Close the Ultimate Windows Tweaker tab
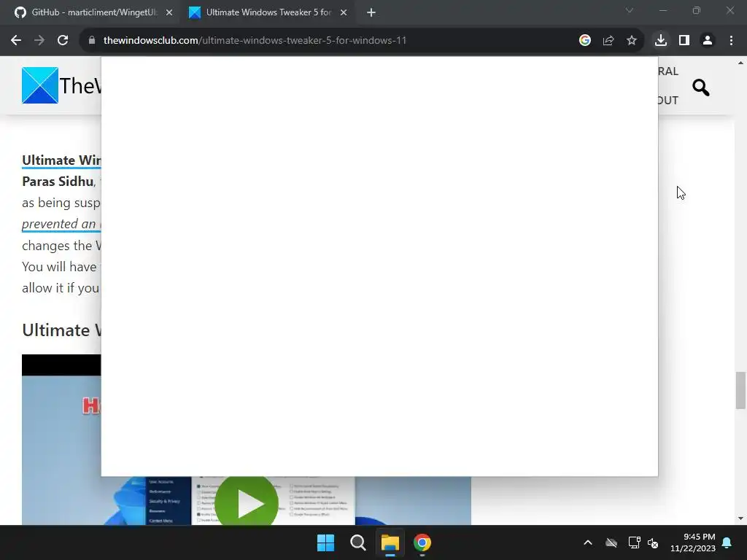The image size is (747, 560). coord(344,13)
